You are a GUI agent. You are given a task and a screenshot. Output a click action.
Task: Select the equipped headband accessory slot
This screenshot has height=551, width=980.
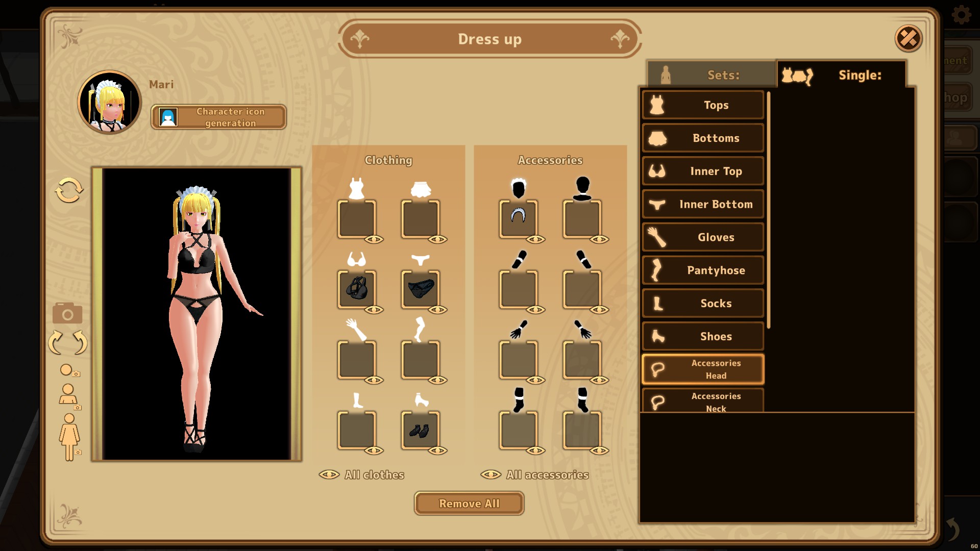[x=518, y=218]
